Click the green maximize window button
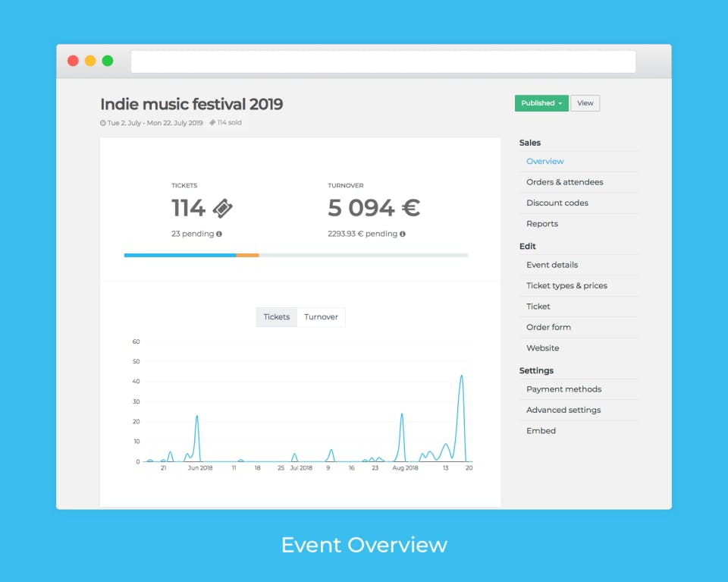The image size is (728, 582). click(108, 61)
